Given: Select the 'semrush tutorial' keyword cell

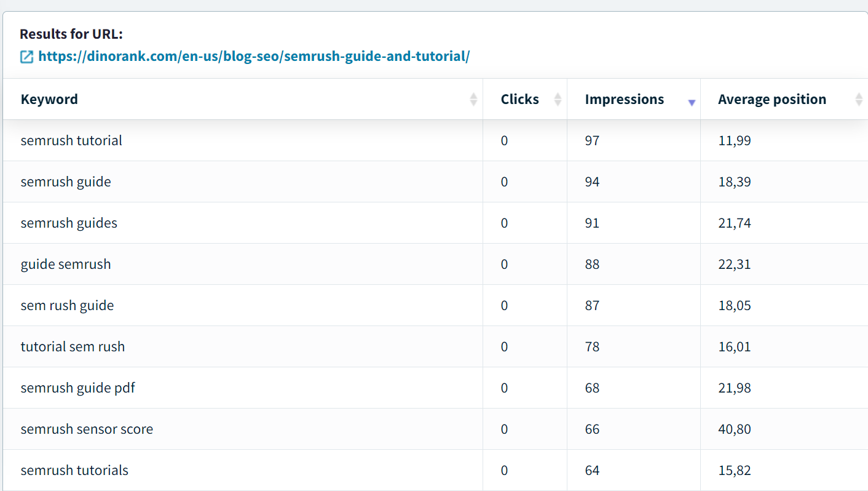Looking at the screenshot, I should (x=71, y=140).
